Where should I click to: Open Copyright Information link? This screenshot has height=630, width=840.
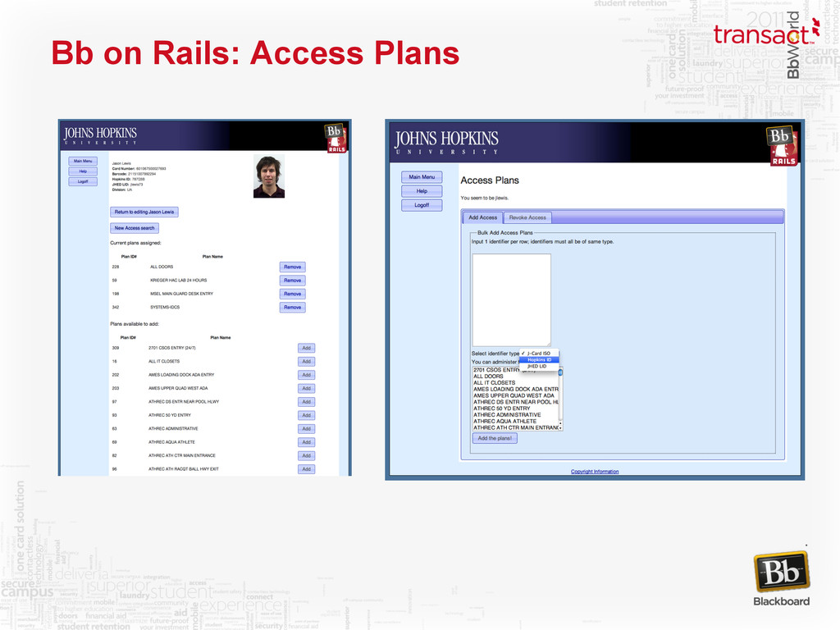tap(595, 472)
